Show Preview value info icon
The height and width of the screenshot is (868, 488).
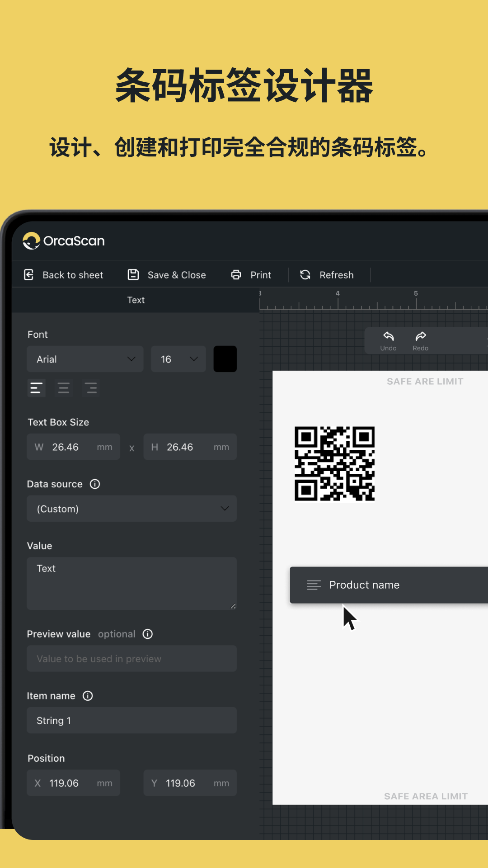tap(148, 634)
